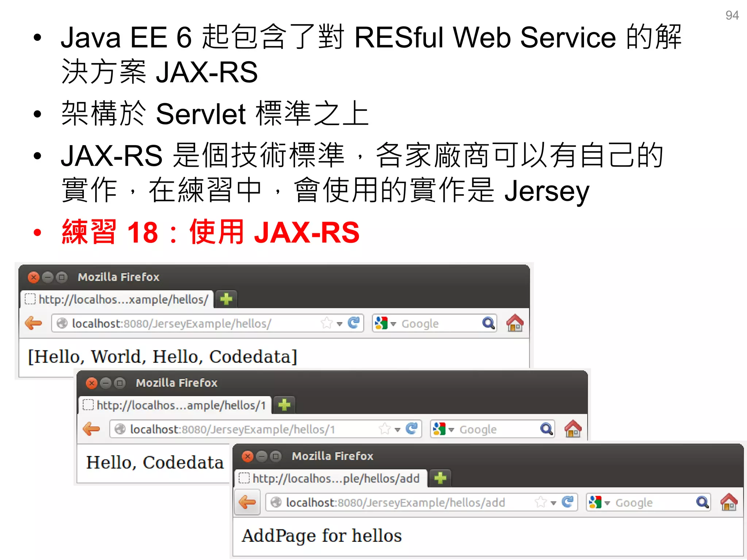747x560 pixels.
Task: Click address field showing JerseyExample/hellos/
Action: click(x=207, y=323)
